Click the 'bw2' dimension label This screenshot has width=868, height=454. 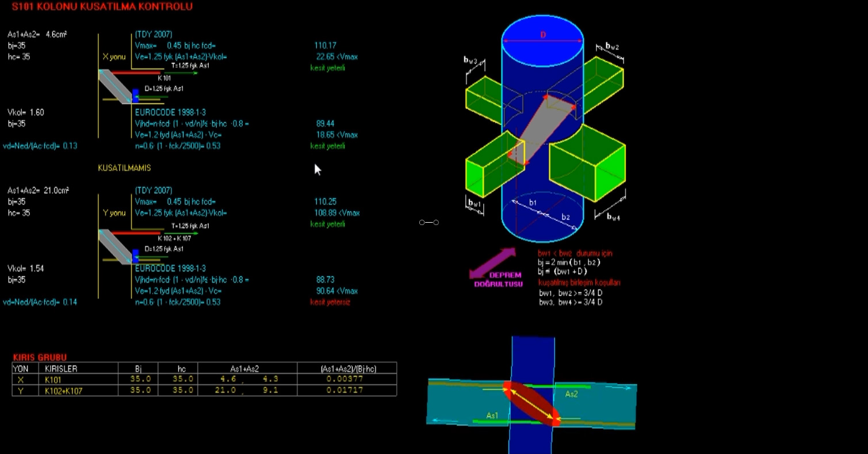[x=612, y=47]
